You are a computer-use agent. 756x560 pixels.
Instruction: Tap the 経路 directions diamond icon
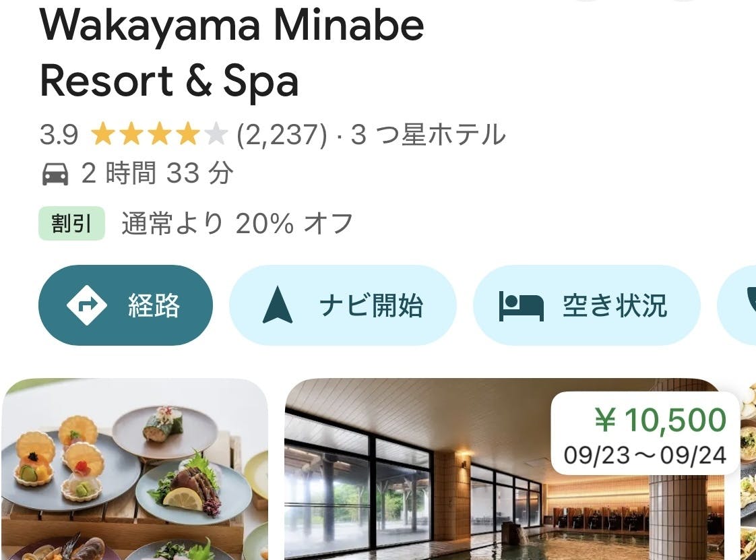click(x=87, y=305)
